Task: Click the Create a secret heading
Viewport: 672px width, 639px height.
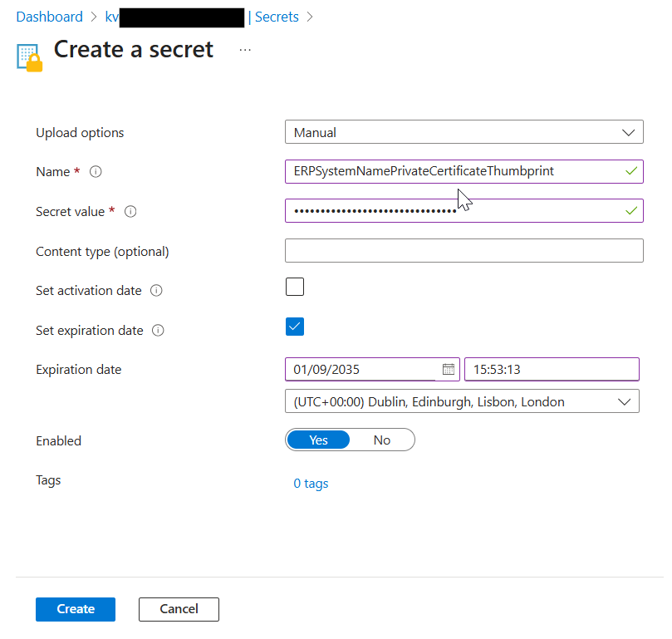Action: click(133, 49)
